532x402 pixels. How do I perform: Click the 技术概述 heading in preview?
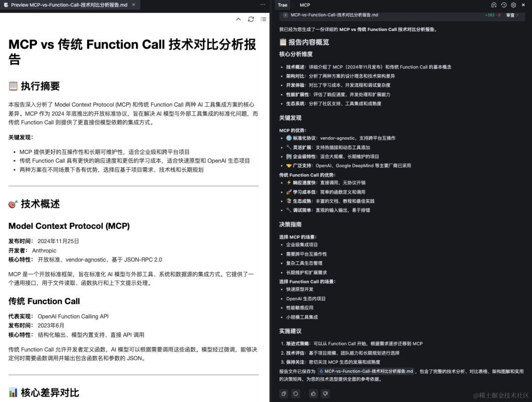[34, 204]
